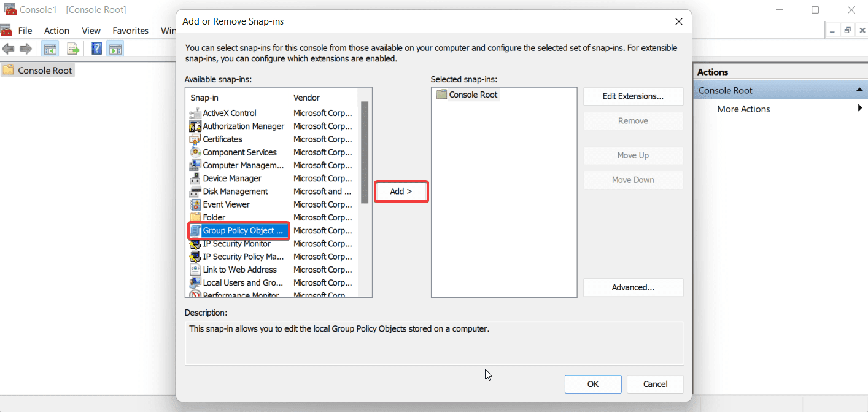Viewport: 868px width, 412px height.
Task: Click the Snap-in column header
Action: 238,98
